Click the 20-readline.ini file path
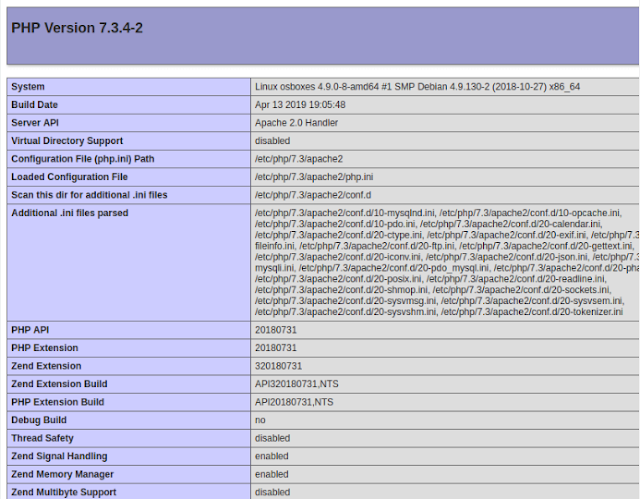 516,279
